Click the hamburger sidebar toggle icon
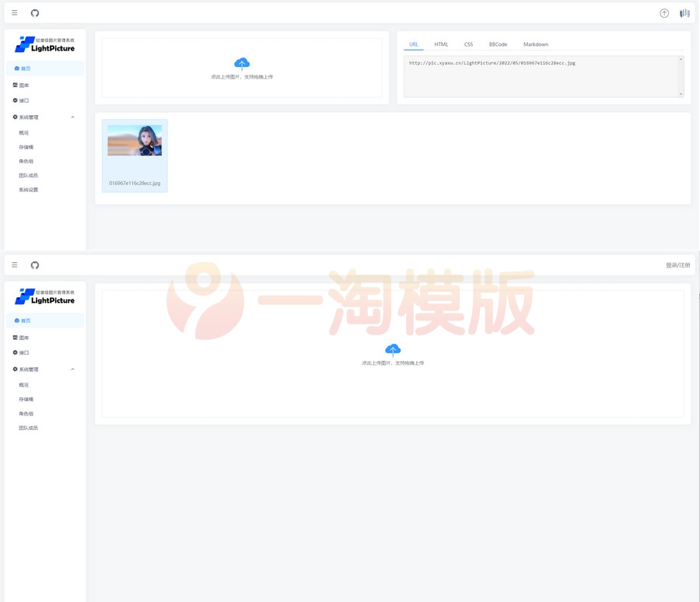 pos(14,12)
